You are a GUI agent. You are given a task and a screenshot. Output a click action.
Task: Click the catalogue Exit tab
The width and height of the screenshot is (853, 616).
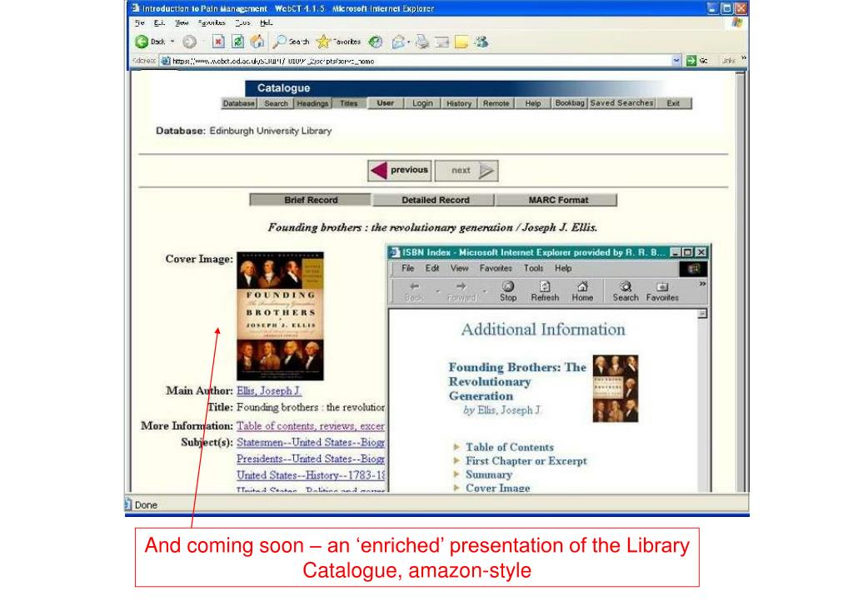pos(673,103)
